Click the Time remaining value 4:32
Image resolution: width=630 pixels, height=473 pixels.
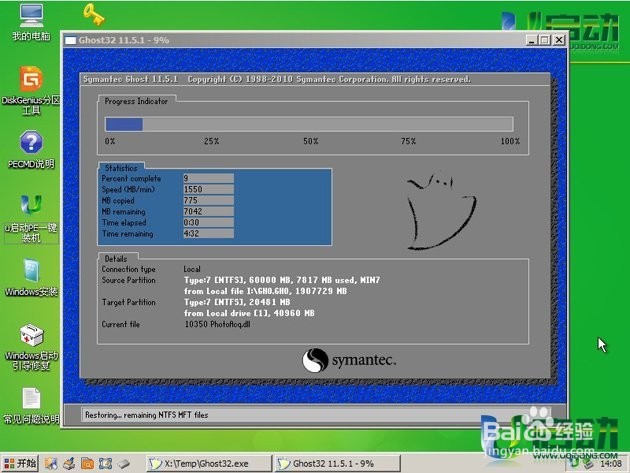pos(208,233)
